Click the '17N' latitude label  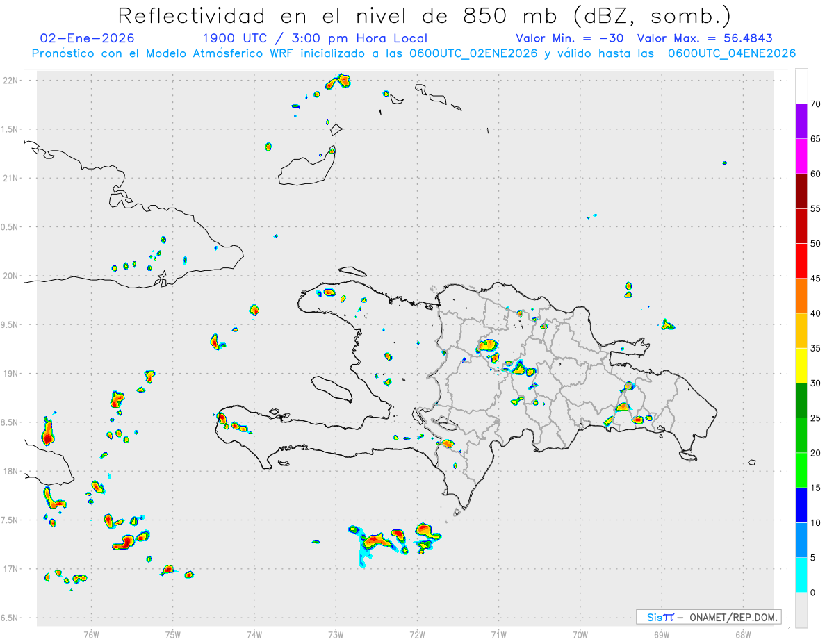pos(12,569)
